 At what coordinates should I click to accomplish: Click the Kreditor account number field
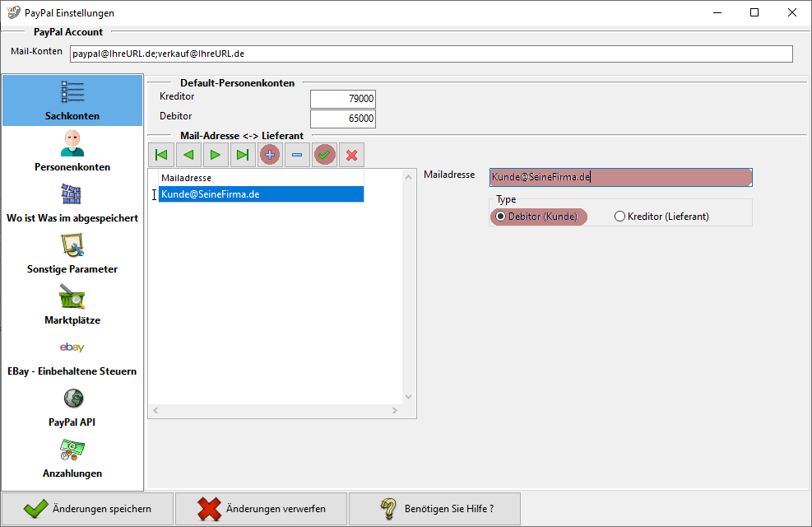coord(342,99)
